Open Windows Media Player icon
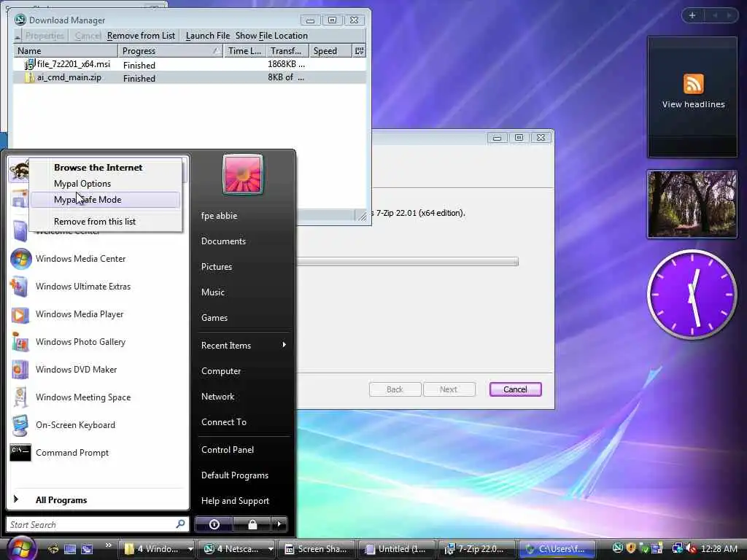747x560 pixels. click(x=20, y=314)
